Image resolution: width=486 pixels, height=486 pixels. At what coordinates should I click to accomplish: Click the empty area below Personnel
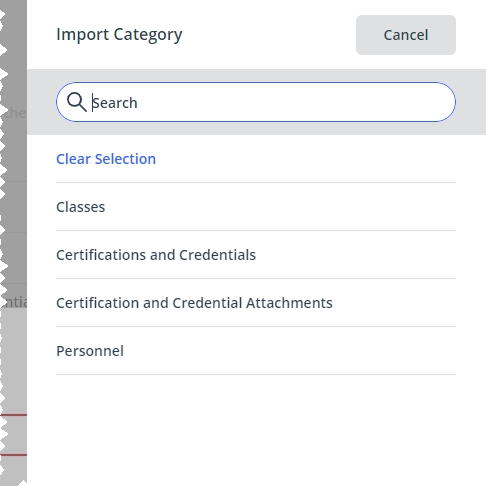point(256,430)
